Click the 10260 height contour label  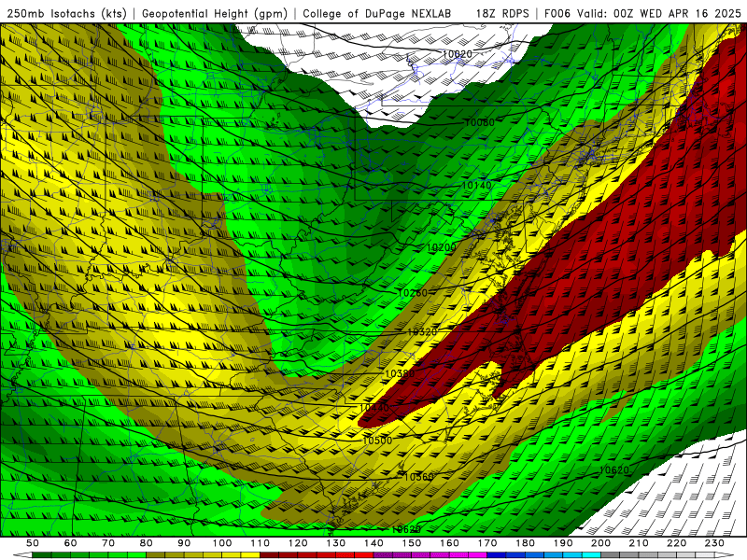click(413, 293)
